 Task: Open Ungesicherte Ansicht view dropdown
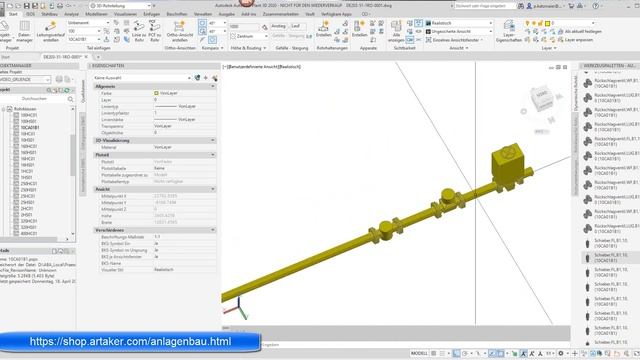click(x=459, y=31)
